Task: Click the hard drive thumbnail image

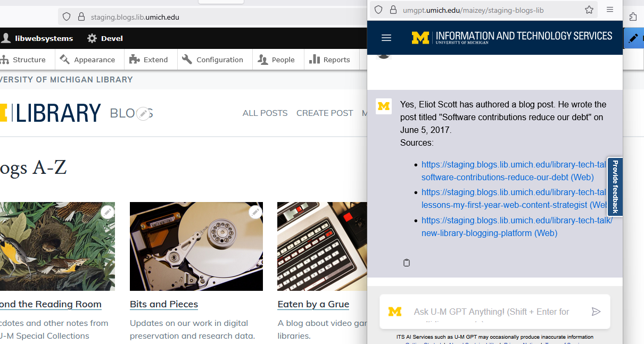Action: point(196,246)
